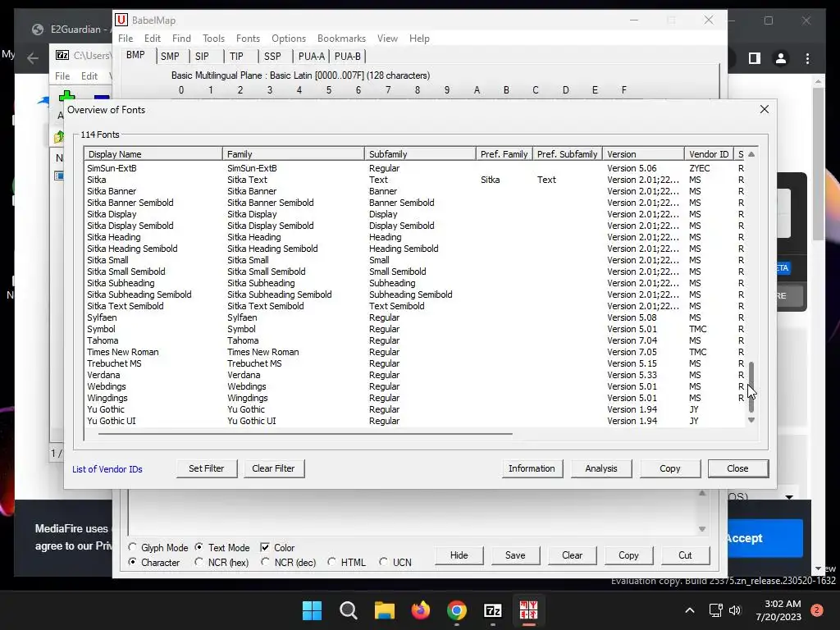Screen dimensions: 840x630
Task: Sort by Vendor ID column header
Action: coord(709,154)
